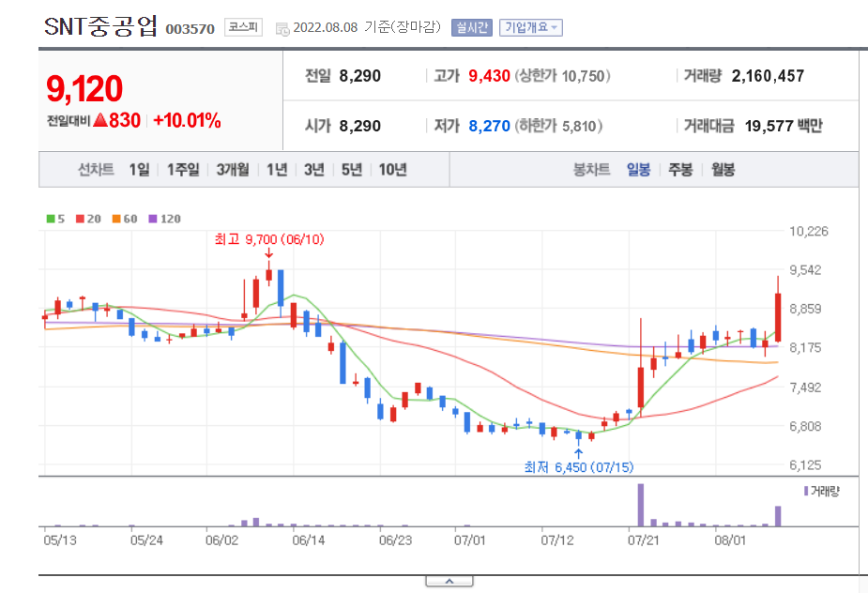Select the 1주일 line chart tab

click(x=183, y=170)
